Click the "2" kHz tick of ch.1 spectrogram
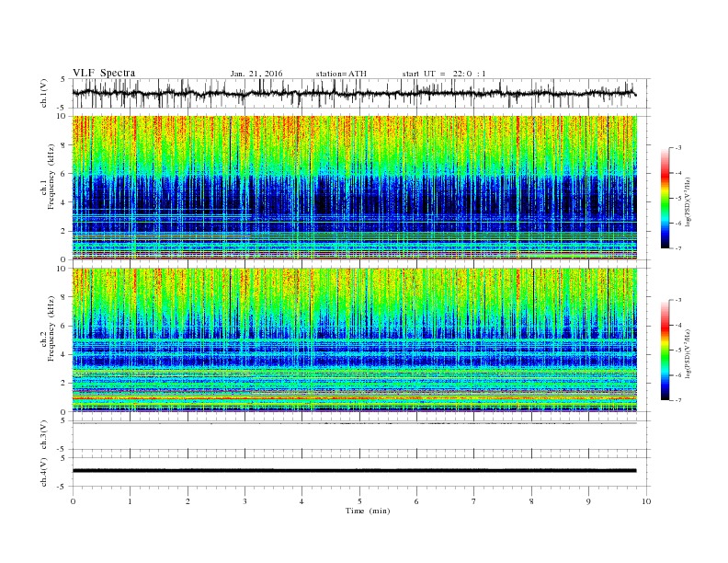Screen dimensions: 728x563 (64, 231)
